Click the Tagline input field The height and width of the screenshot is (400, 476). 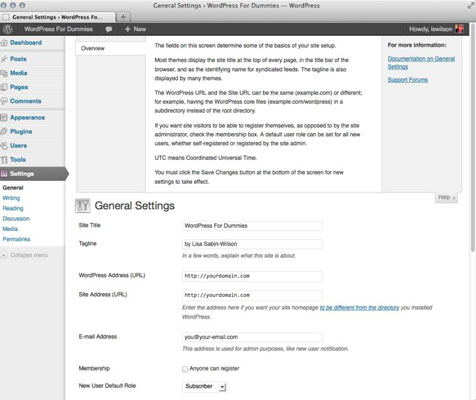[x=252, y=244]
